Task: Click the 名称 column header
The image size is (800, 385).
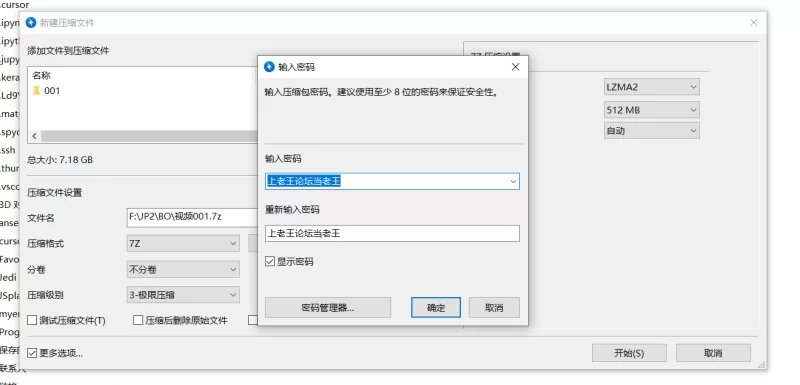Action: click(41, 75)
